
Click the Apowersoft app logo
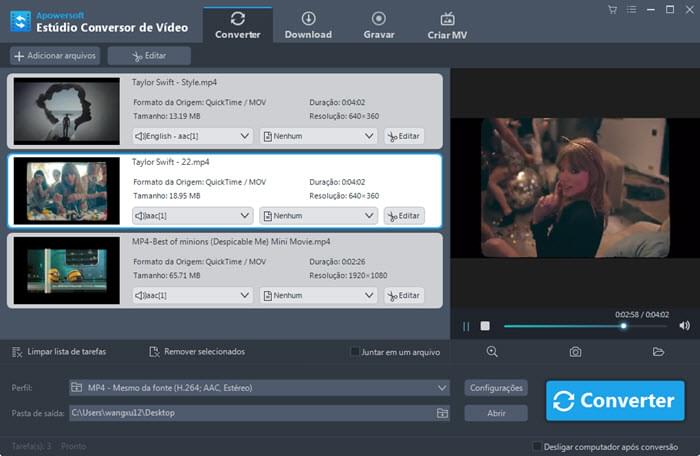(x=21, y=21)
